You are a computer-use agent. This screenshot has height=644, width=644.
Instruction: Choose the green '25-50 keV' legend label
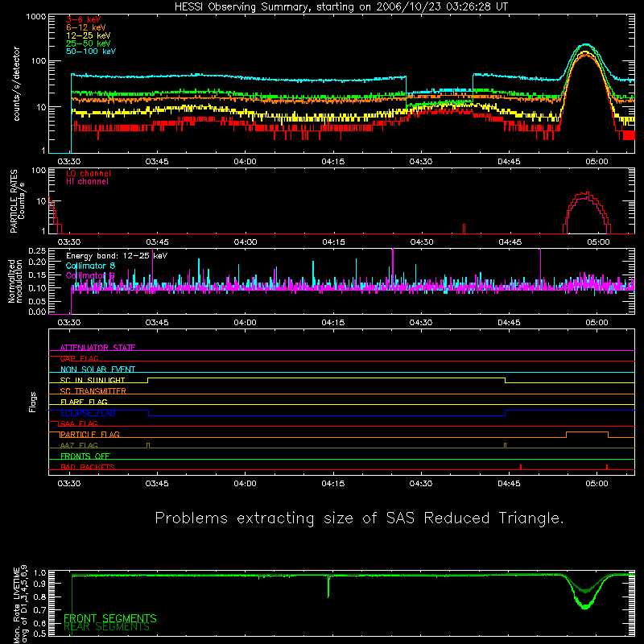(x=88, y=43)
